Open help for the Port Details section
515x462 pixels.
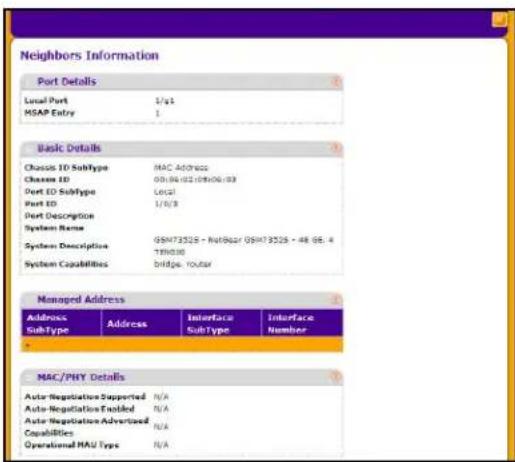pyautogui.click(x=336, y=81)
